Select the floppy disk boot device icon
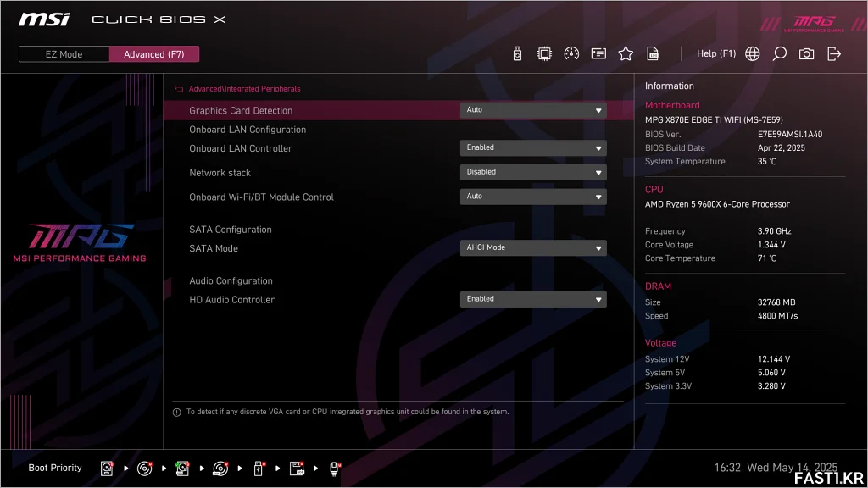The height and width of the screenshot is (488, 868). tap(297, 469)
